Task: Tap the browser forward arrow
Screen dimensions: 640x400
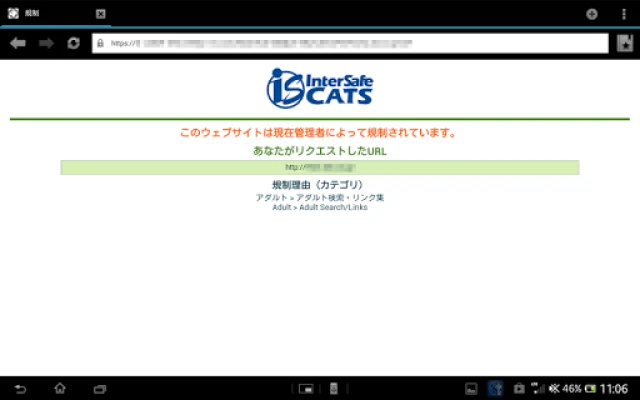Action: [x=46, y=44]
